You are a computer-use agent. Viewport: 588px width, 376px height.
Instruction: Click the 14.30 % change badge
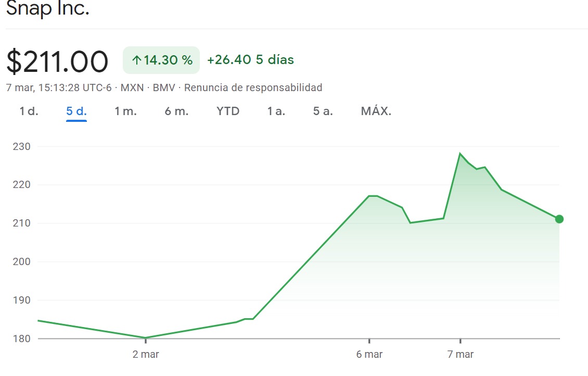tap(161, 60)
